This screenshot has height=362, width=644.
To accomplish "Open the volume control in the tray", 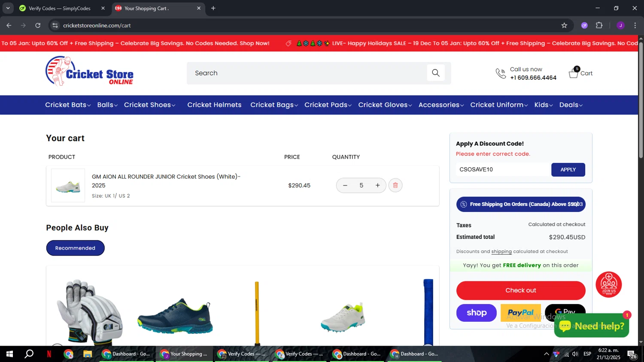I will pos(575,354).
